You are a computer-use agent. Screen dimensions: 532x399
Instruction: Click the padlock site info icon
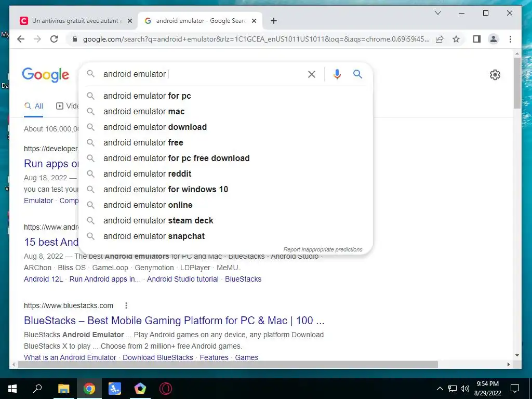[75, 39]
